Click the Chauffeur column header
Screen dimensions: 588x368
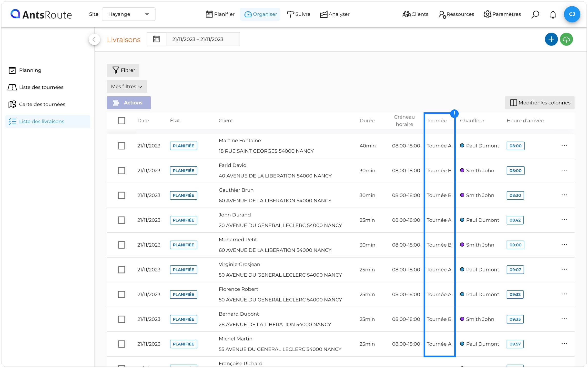[x=472, y=121]
